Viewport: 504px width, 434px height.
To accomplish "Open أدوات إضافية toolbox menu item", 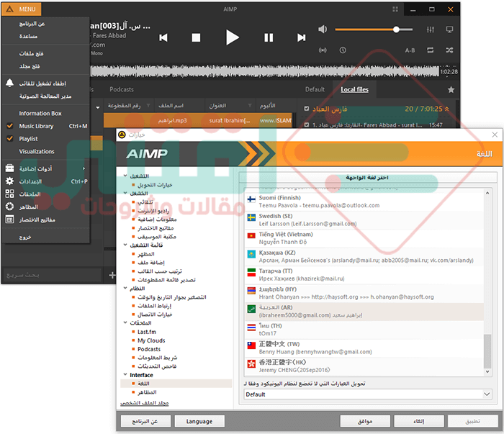I will coord(46,168).
